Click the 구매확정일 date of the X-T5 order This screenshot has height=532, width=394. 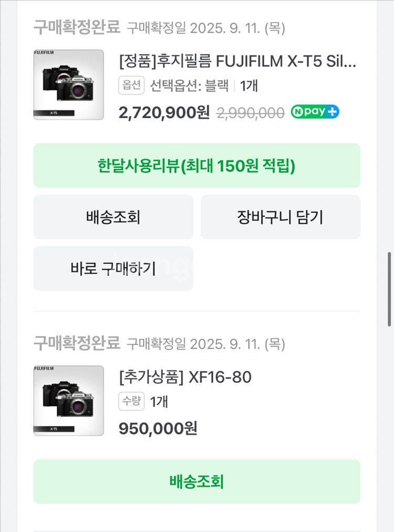pyautogui.click(x=206, y=27)
